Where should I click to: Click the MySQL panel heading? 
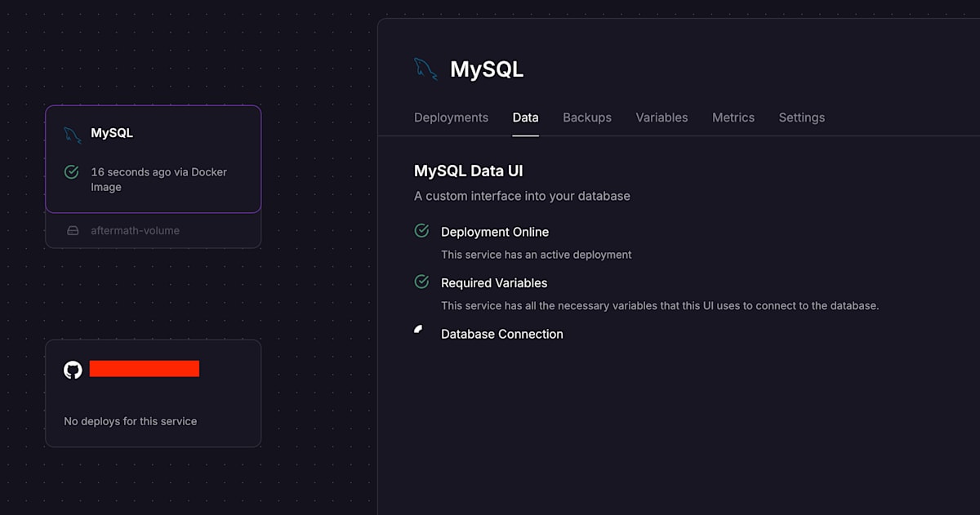[x=487, y=69]
